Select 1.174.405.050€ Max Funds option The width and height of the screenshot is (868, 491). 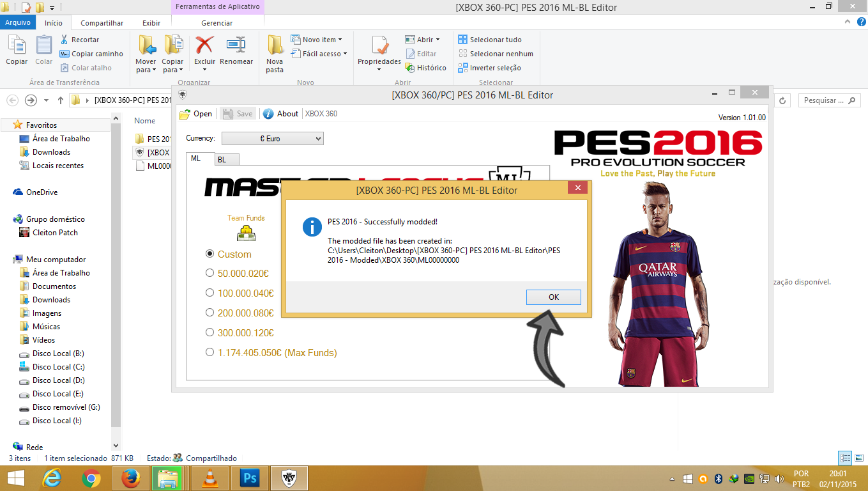tap(209, 352)
